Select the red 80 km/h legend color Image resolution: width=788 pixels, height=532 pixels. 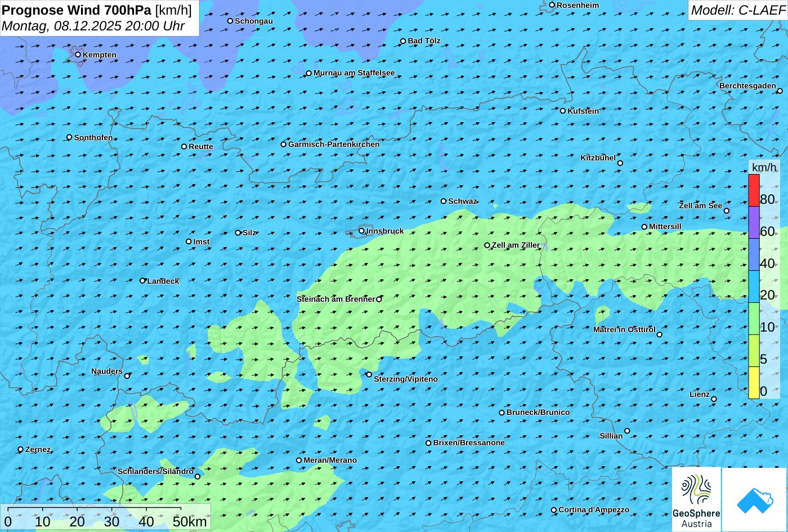click(x=754, y=190)
